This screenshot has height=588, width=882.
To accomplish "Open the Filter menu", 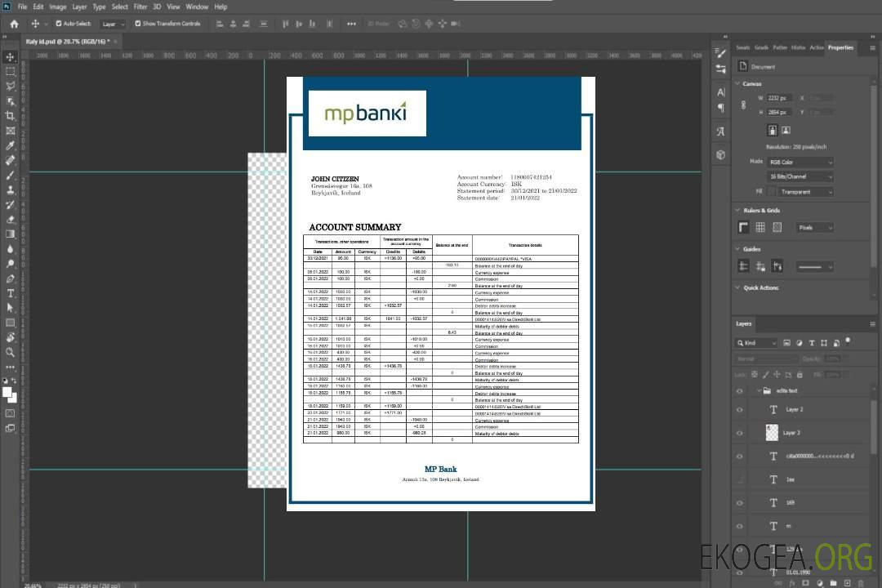I will tap(140, 7).
